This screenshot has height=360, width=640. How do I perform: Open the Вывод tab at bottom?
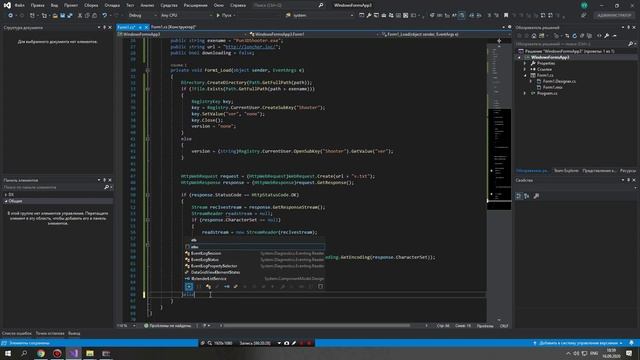(74, 333)
